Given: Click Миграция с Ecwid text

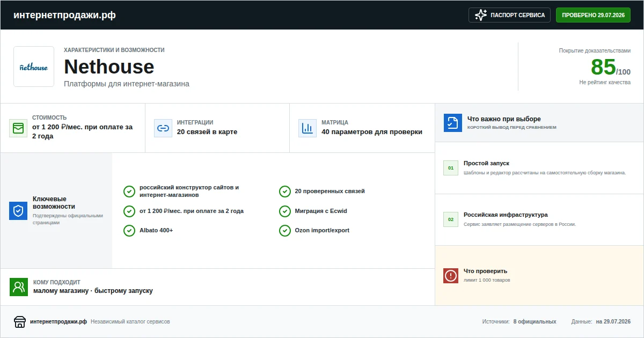Looking at the screenshot, I should pos(321,211).
